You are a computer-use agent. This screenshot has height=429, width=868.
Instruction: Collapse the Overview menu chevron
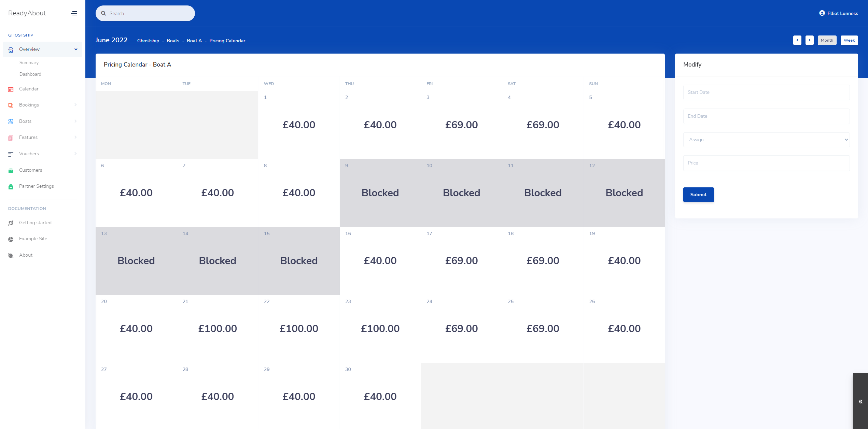(76, 49)
